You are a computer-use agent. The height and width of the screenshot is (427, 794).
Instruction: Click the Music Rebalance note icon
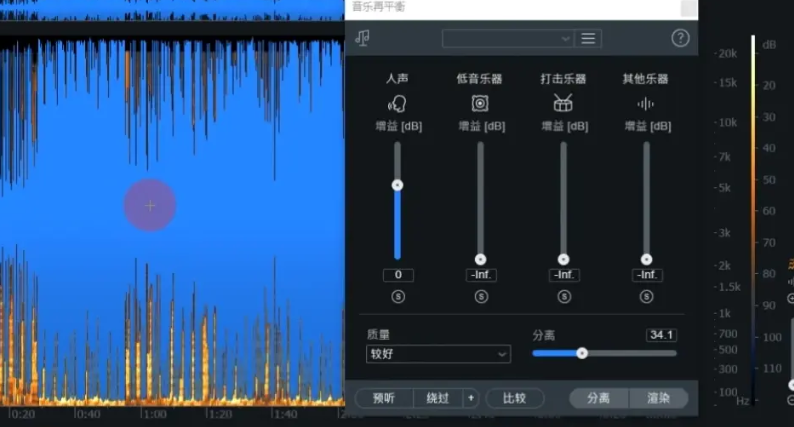tap(362, 38)
